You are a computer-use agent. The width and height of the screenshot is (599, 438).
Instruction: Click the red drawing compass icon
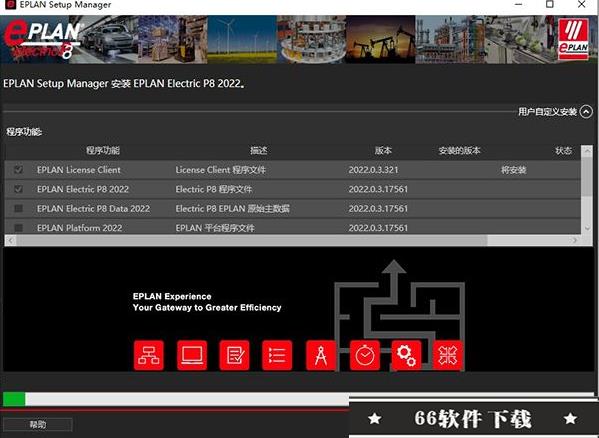click(x=321, y=356)
